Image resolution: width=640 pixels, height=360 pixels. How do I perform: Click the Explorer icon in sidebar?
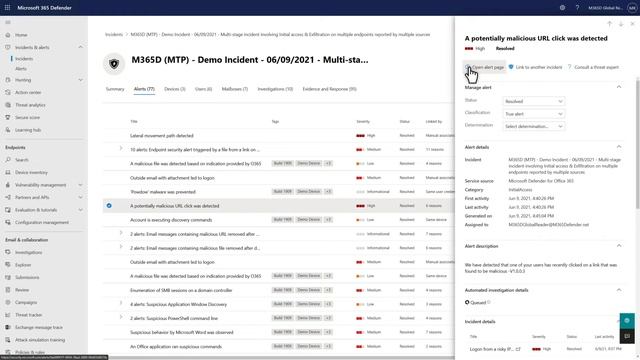pyautogui.click(x=8, y=265)
